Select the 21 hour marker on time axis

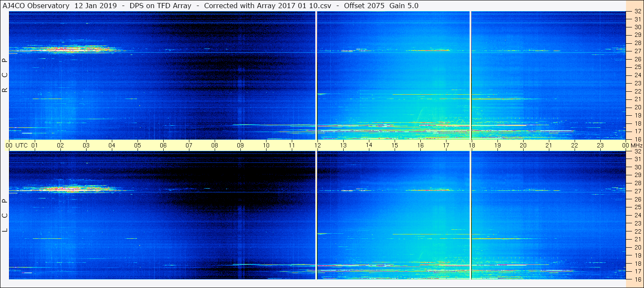click(x=549, y=145)
